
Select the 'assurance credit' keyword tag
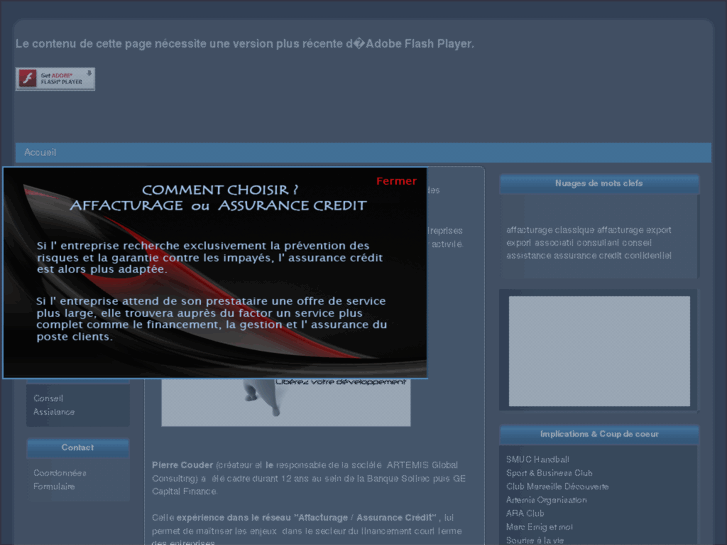coord(587,256)
